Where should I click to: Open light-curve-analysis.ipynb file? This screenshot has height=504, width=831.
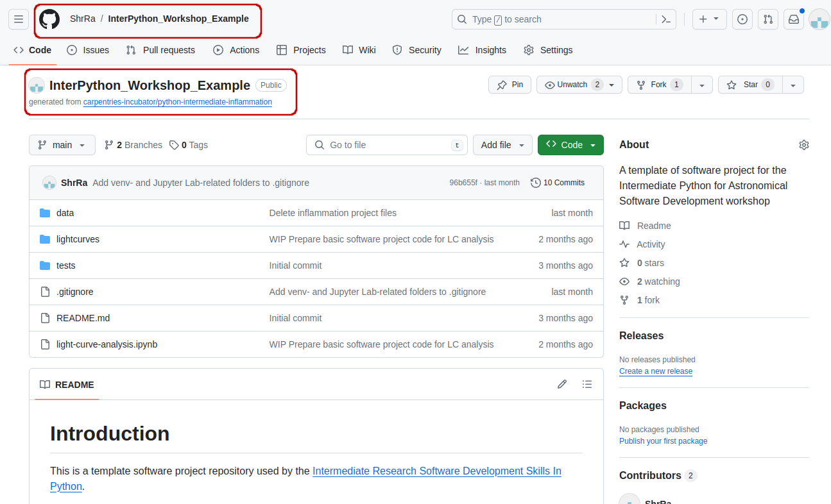point(107,344)
